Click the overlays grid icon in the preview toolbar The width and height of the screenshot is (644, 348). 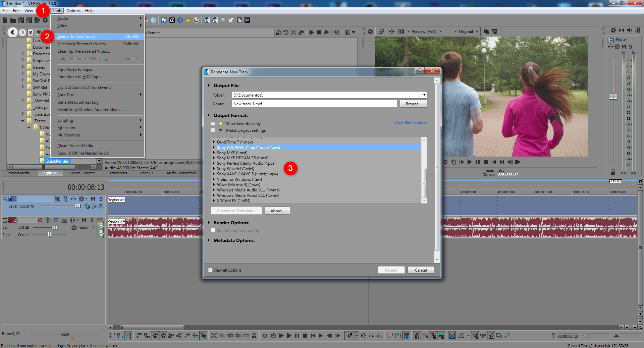(x=448, y=32)
